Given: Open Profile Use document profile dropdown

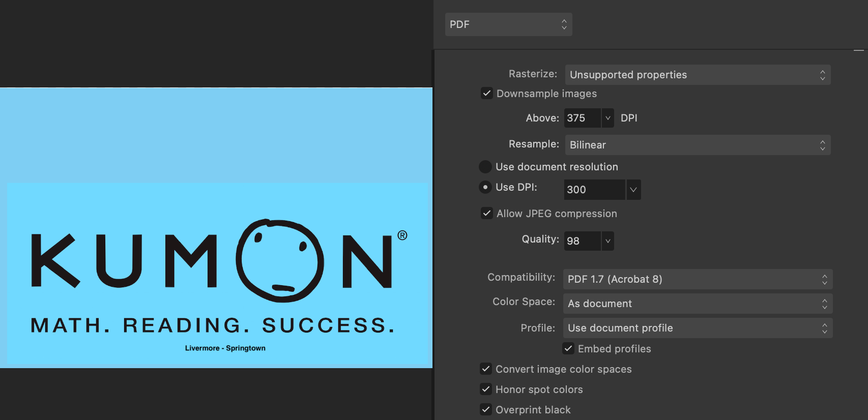Looking at the screenshot, I should [x=698, y=328].
